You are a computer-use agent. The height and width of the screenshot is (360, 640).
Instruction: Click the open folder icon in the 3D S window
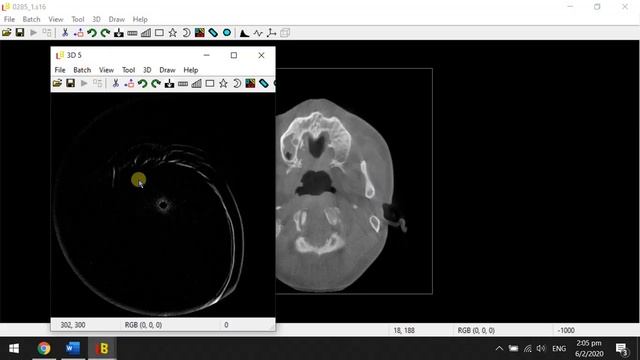(x=57, y=84)
